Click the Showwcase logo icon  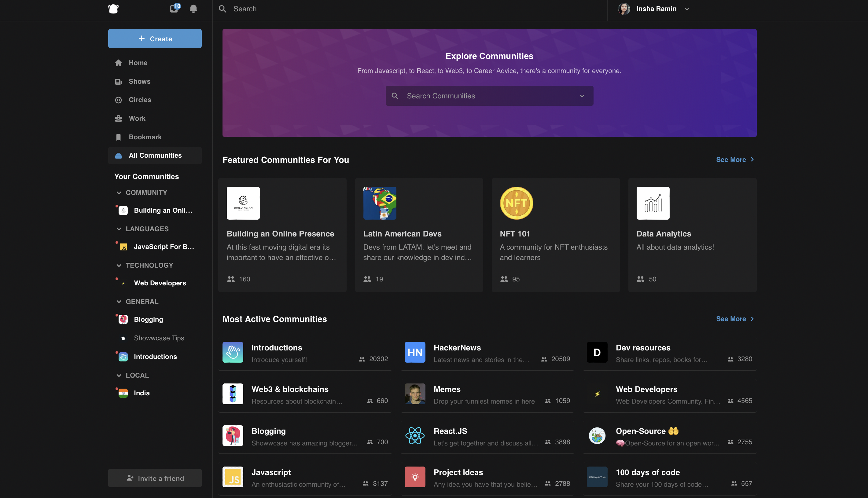[113, 9]
